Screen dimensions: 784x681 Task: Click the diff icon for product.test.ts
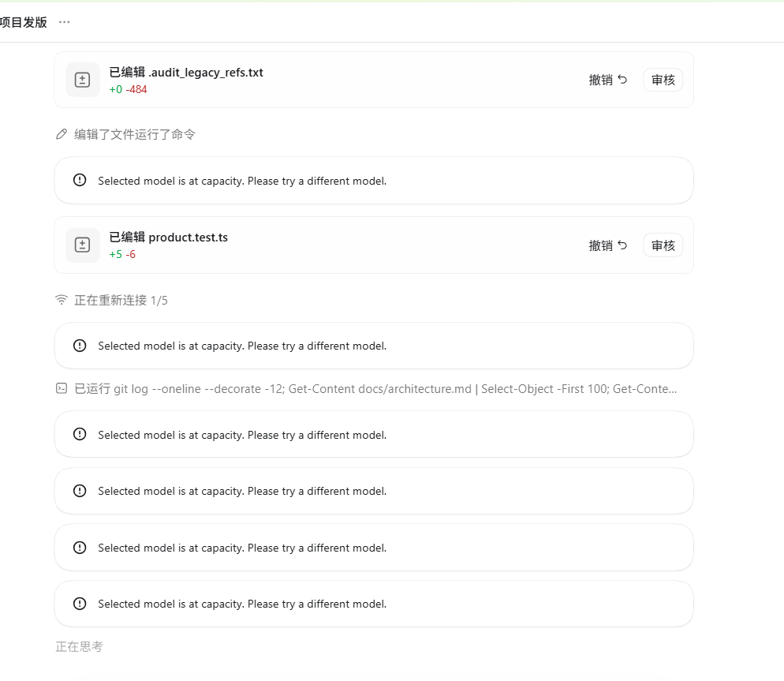(x=83, y=245)
